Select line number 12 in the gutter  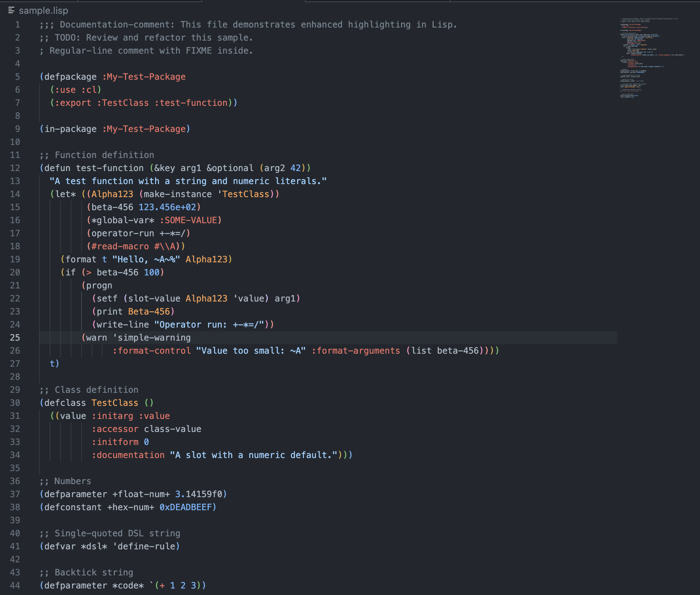point(15,168)
